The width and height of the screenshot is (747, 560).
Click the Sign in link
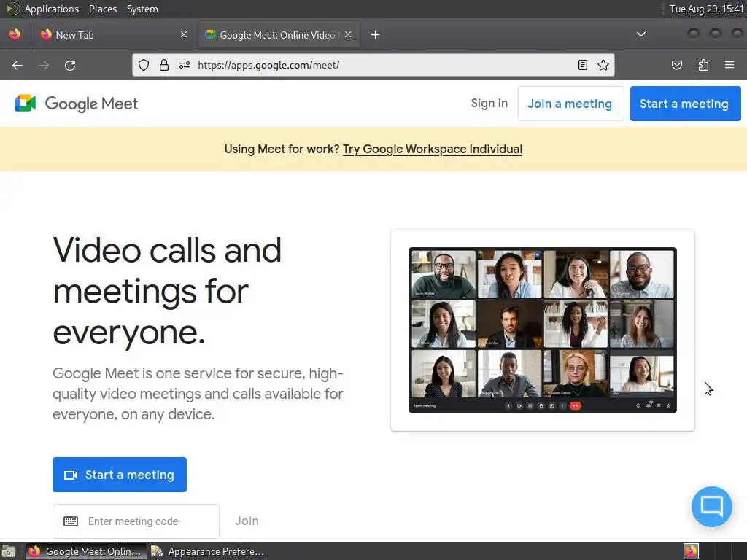(x=489, y=104)
